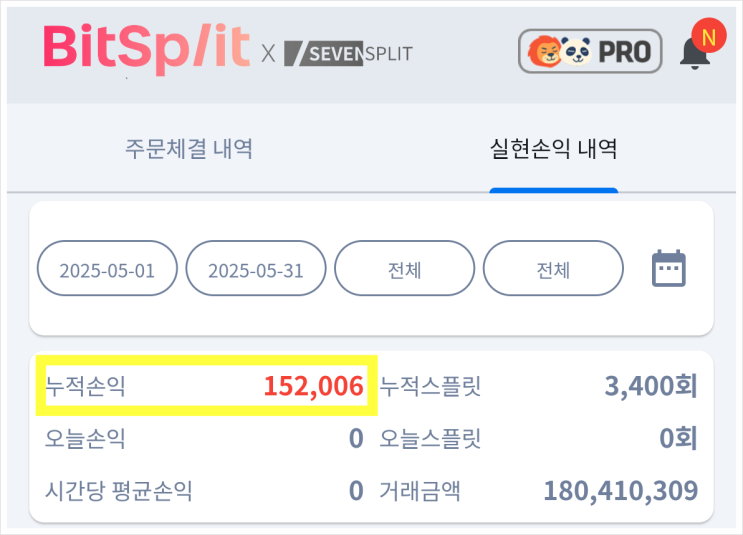The height and width of the screenshot is (535, 743).
Task: Switch to 주문체결 내역 tab
Action: click(x=189, y=150)
